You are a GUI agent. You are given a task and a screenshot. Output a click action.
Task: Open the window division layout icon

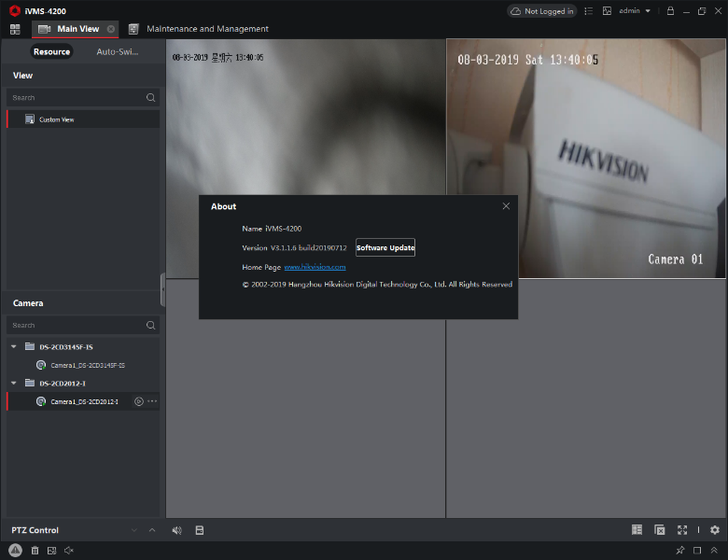click(x=637, y=530)
